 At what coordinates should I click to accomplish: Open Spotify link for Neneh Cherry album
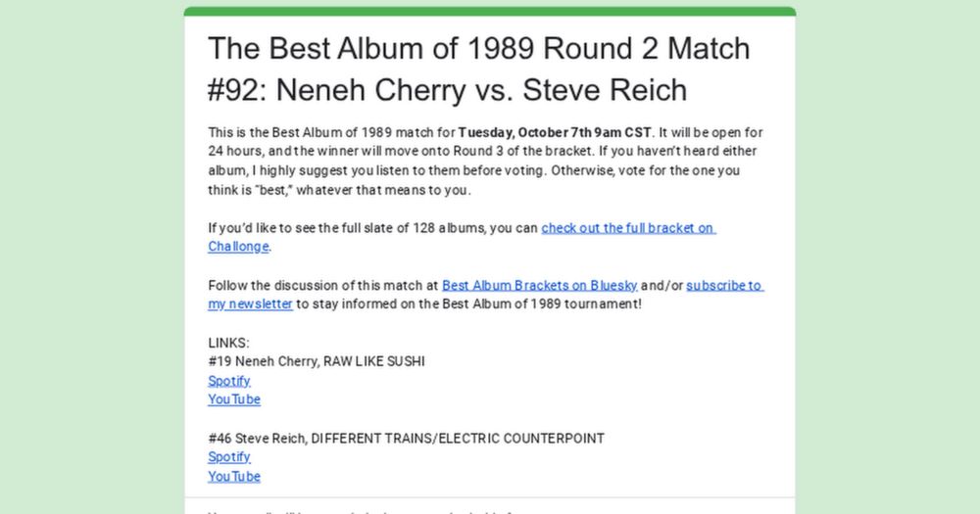click(228, 381)
